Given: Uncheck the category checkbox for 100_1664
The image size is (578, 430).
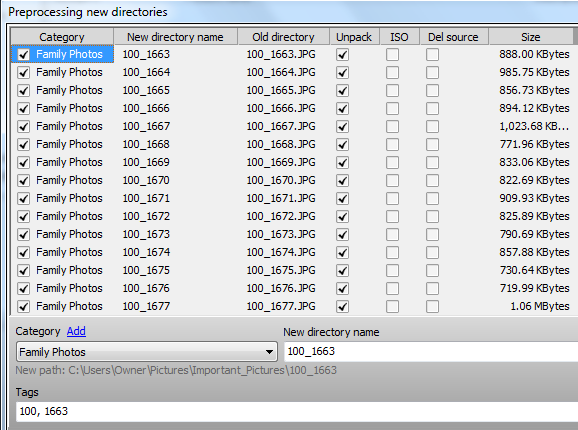Looking at the screenshot, I should (24, 73).
